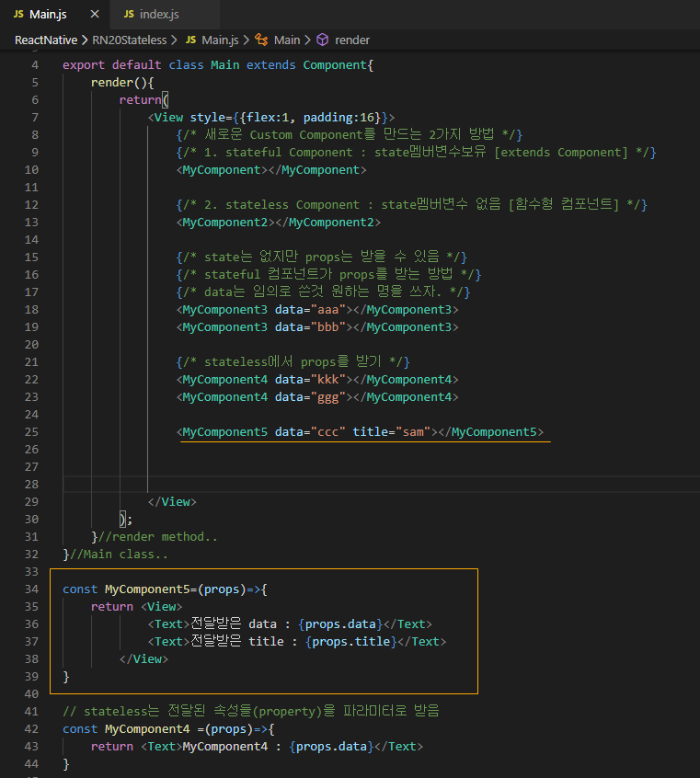This screenshot has width=700, height=778.
Task: Click the 'state는 없지만 props는' comment
Action: [322, 257]
